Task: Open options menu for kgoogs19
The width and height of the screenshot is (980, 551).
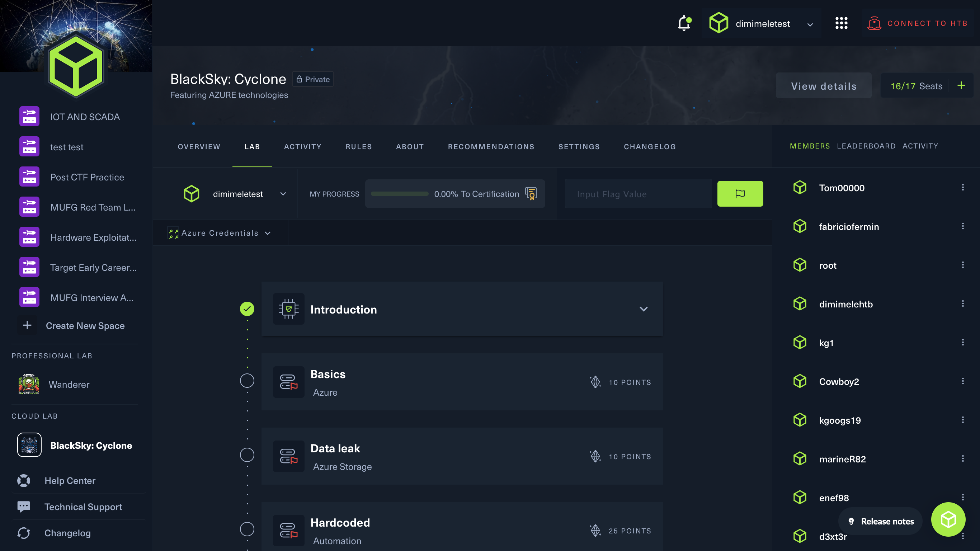Action: click(962, 420)
